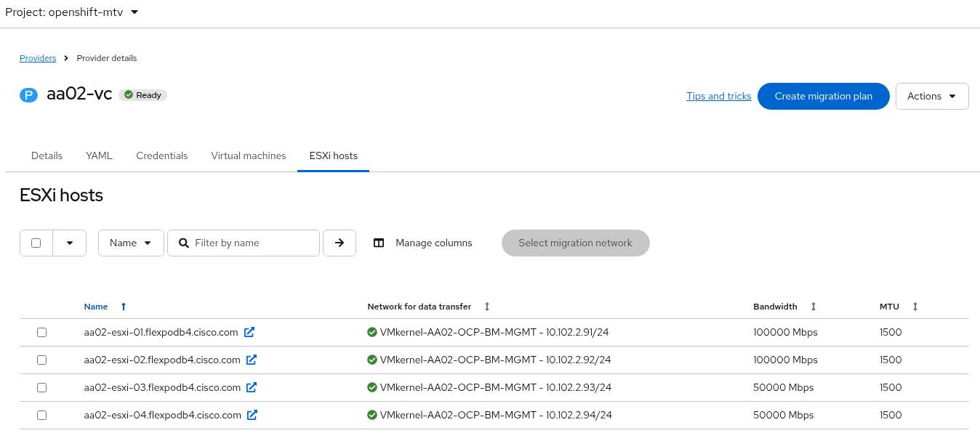
Task: Switch to the YAML tab
Action: click(x=99, y=155)
